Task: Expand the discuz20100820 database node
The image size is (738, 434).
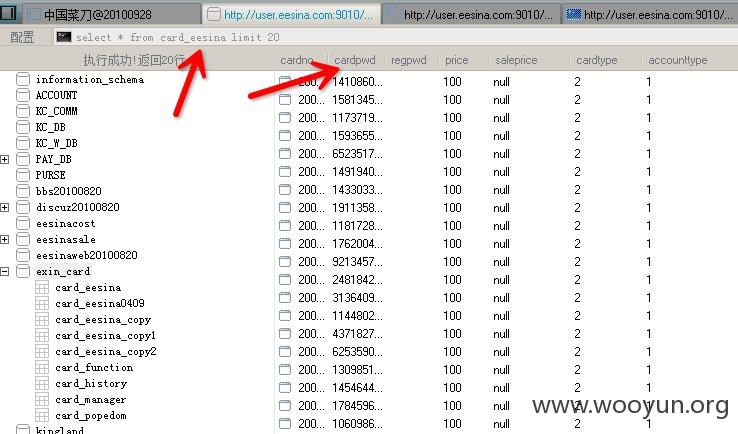Action: (x=5, y=208)
